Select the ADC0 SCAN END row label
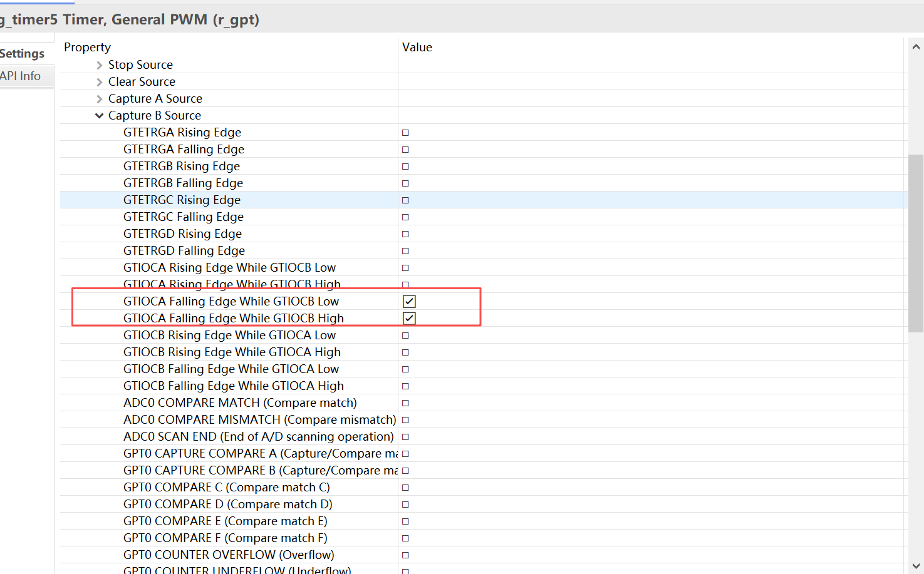The height and width of the screenshot is (574, 924). point(259,437)
